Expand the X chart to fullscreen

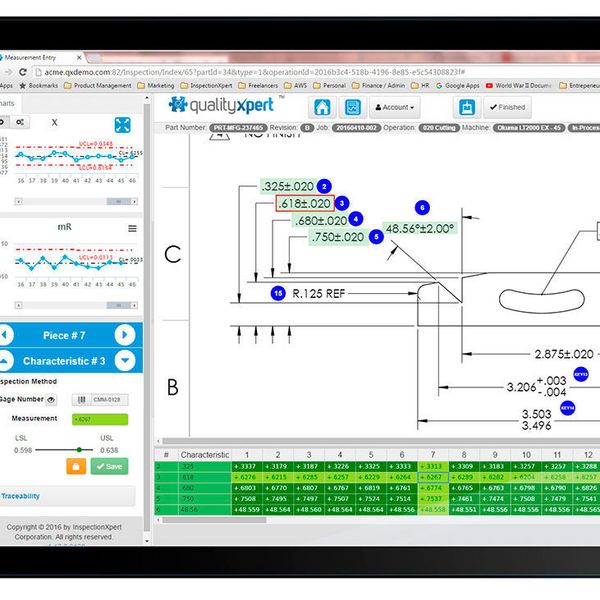tap(122, 125)
